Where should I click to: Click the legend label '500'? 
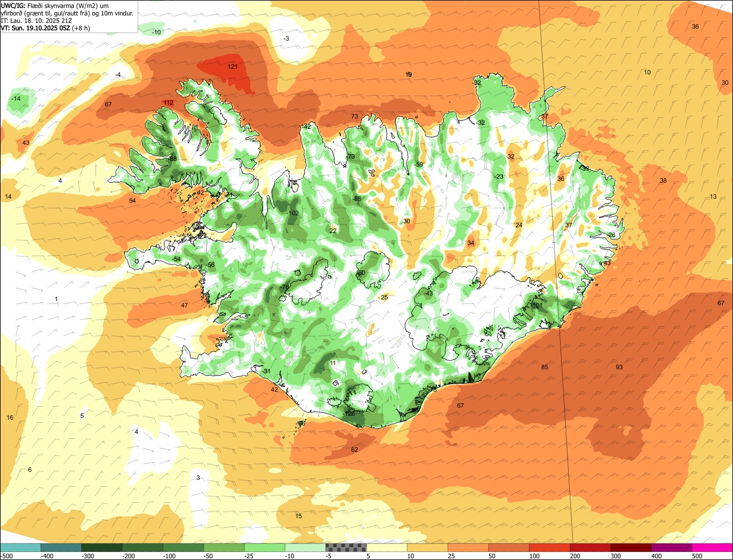[698, 556]
